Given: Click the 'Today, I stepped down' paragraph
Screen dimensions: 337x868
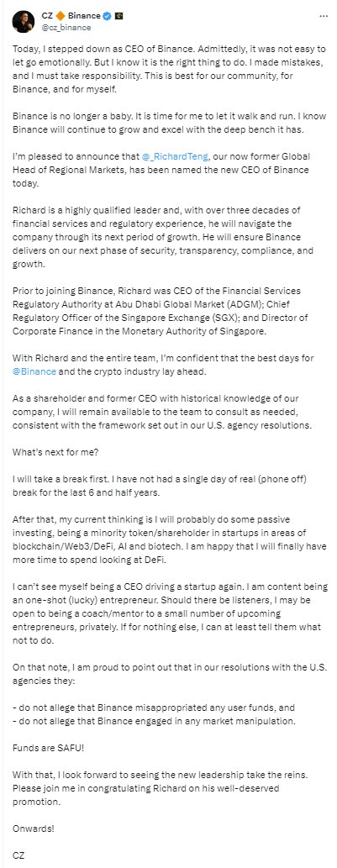Looking at the screenshot, I should [168, 69].
